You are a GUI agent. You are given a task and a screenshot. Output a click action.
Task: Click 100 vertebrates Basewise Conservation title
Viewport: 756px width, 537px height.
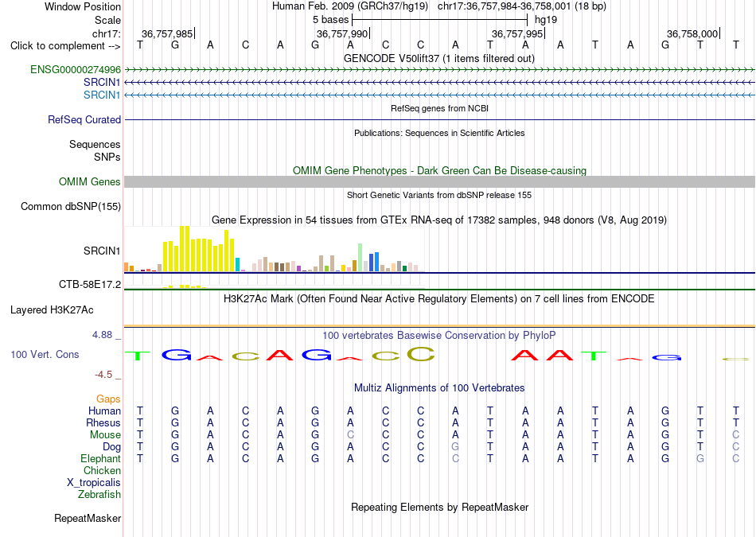point(439,335)
